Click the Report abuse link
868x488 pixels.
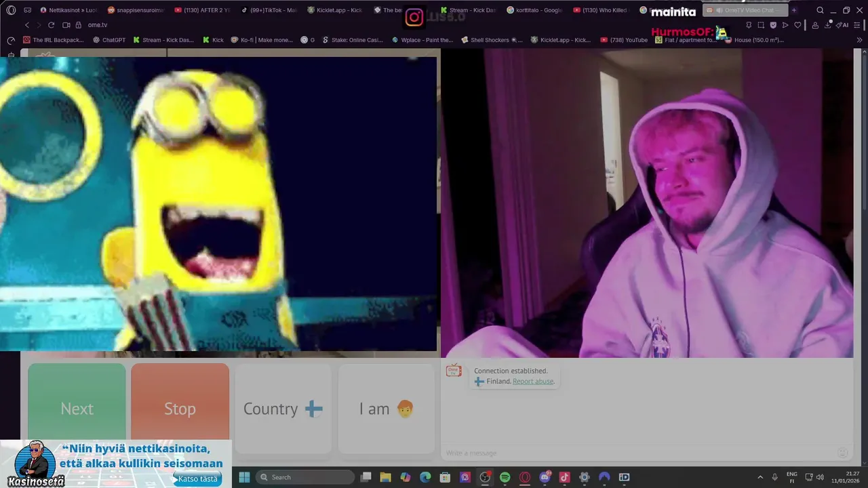click(533, 382)
